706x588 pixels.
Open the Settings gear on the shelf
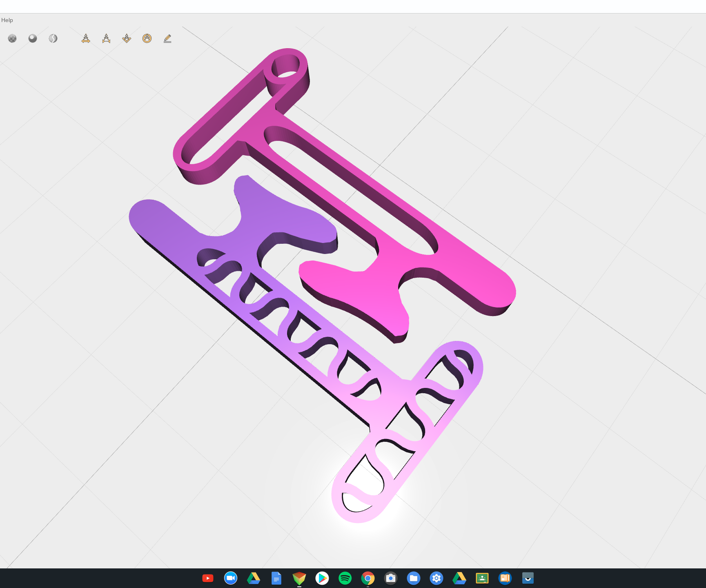tap(437, 578)
